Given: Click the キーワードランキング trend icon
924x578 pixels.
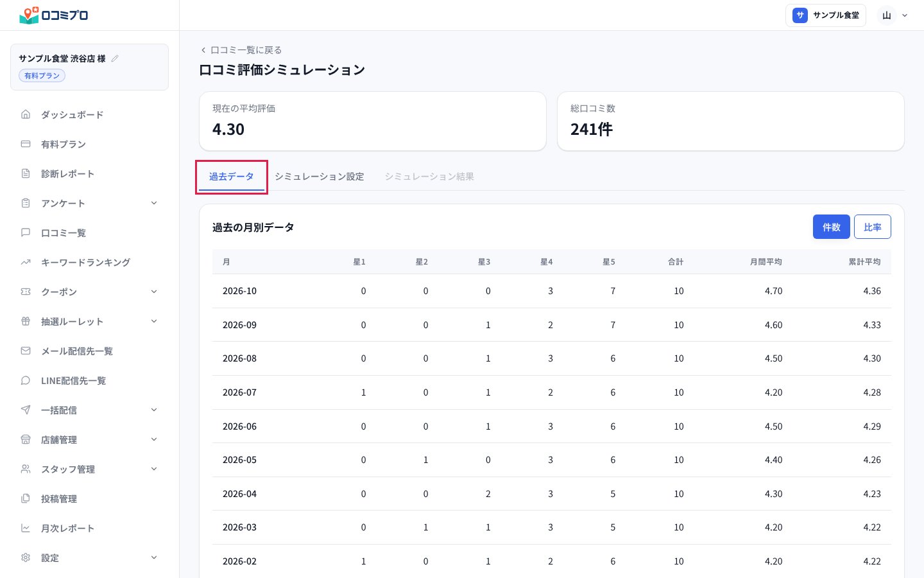Looking at the screenshot, I should 26,262.
